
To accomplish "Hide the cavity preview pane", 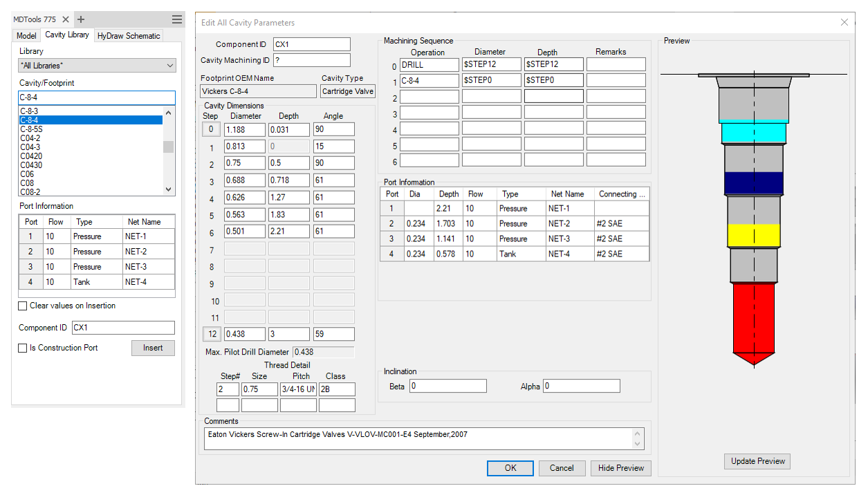I will tap(620, 468).
